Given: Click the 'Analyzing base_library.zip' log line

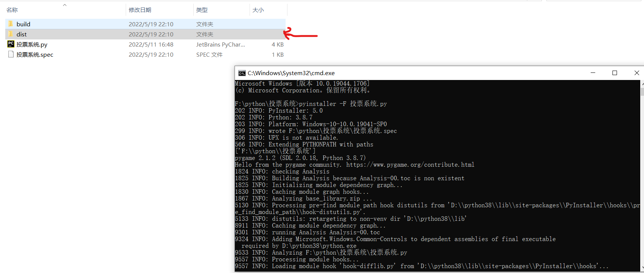Looking at the screenshot, I should coord(304,198).
